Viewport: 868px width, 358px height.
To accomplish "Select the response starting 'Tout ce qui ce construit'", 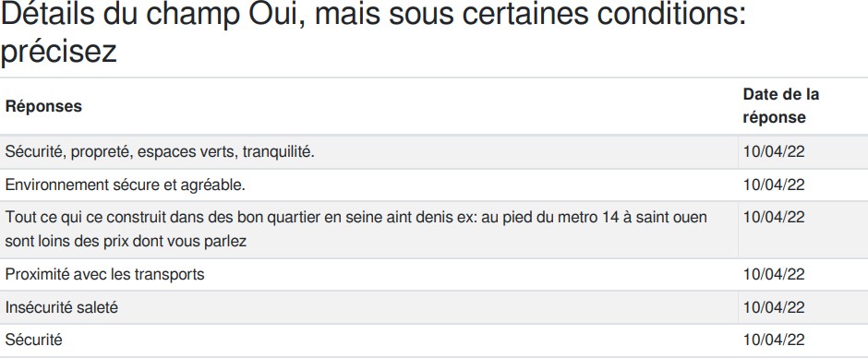I will pyautogui.click(x=356, y=229).
